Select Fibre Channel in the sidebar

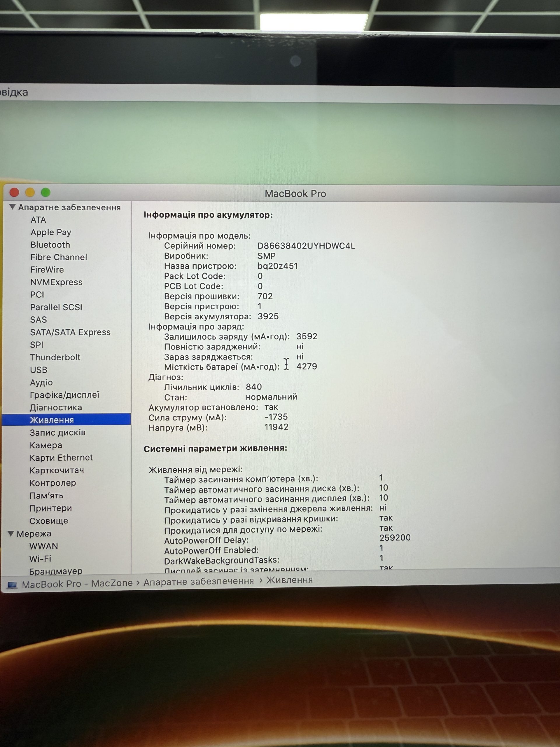pos(58,257)
